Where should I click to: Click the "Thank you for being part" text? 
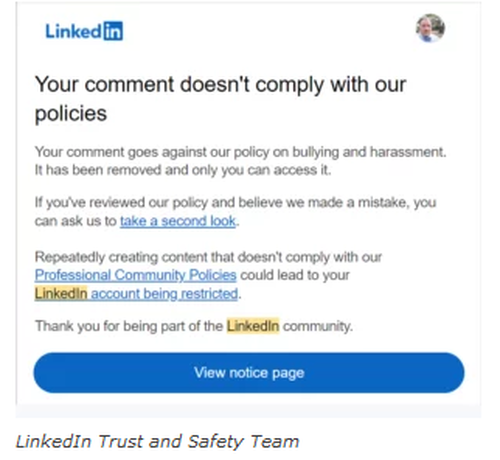click(x=129, y=326)
